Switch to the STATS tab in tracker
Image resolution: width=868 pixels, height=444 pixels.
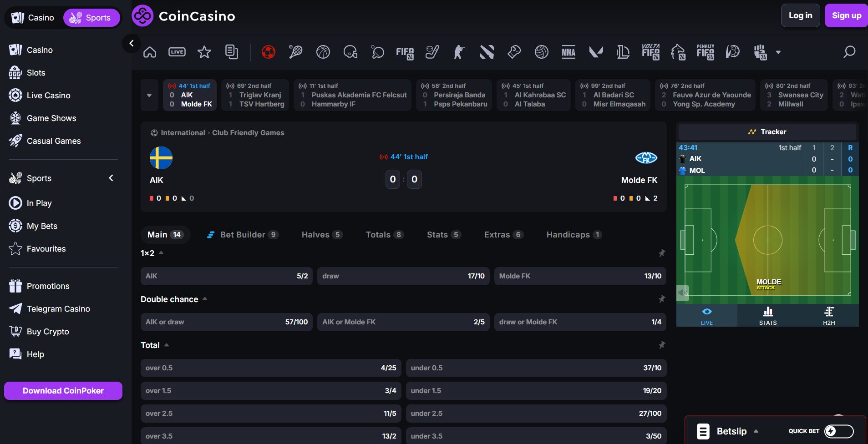pos(768,315)
